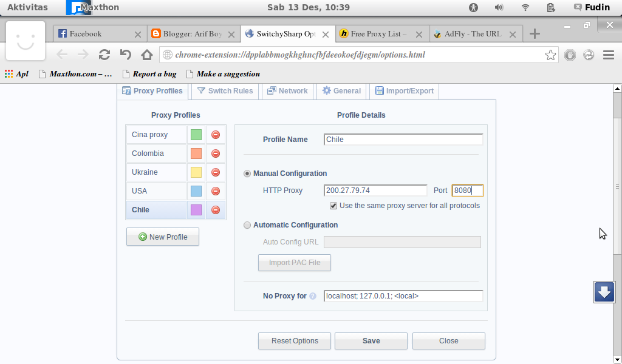Delete the USA profile
This screenshot has height=364, width=622.
point(216,191)
